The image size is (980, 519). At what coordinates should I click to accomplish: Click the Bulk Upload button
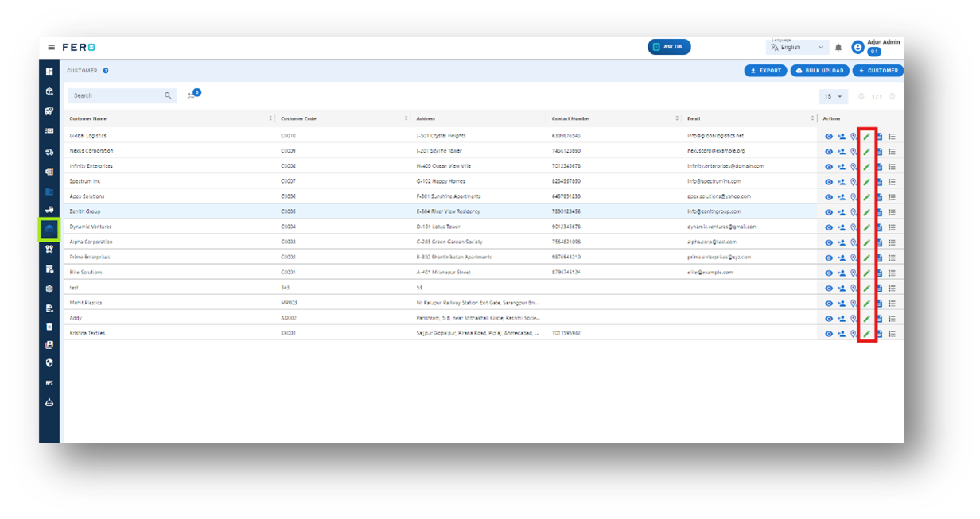tap(819, 71)
